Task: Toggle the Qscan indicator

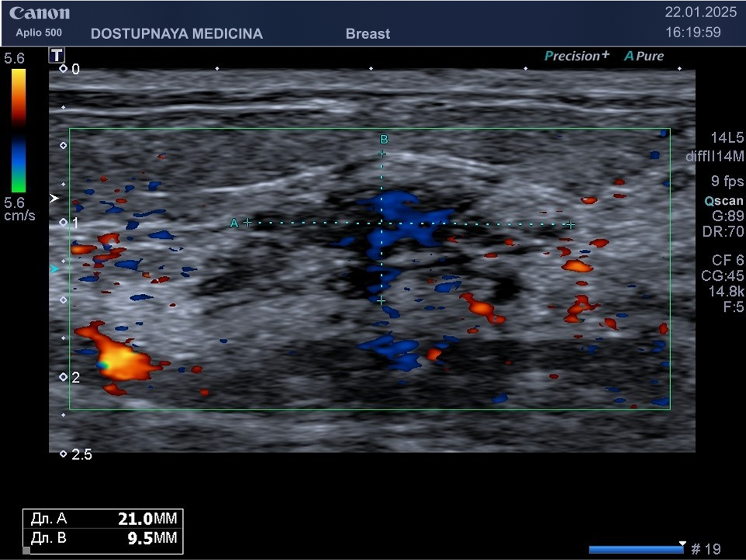Action: click(723, 199)
